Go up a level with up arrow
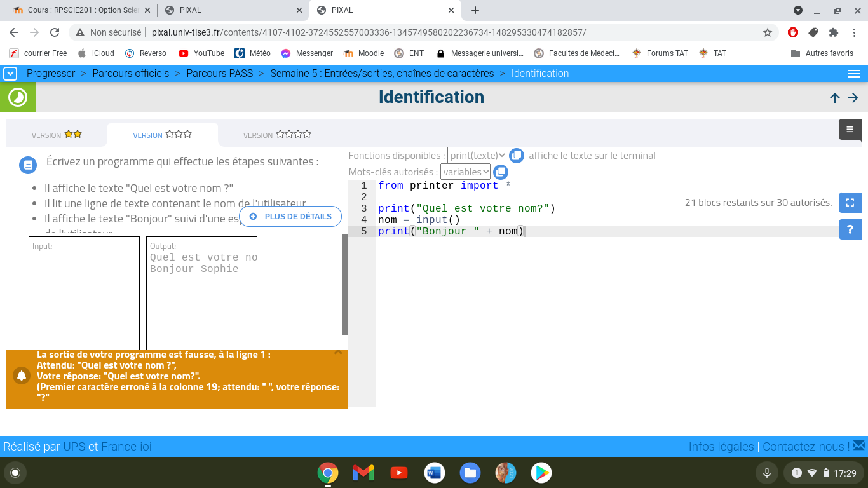Screen dimensions: 868x488 point(834,97)
